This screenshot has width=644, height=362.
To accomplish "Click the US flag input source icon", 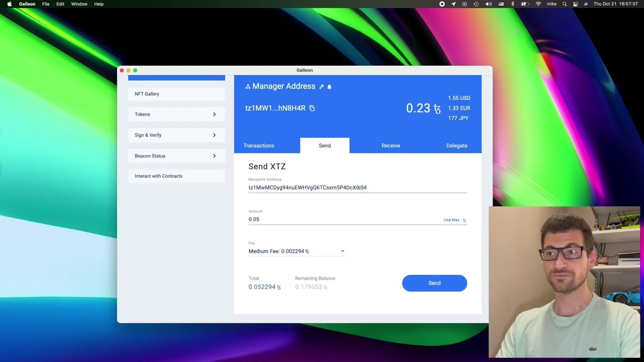I will click(x=501, y=4).
